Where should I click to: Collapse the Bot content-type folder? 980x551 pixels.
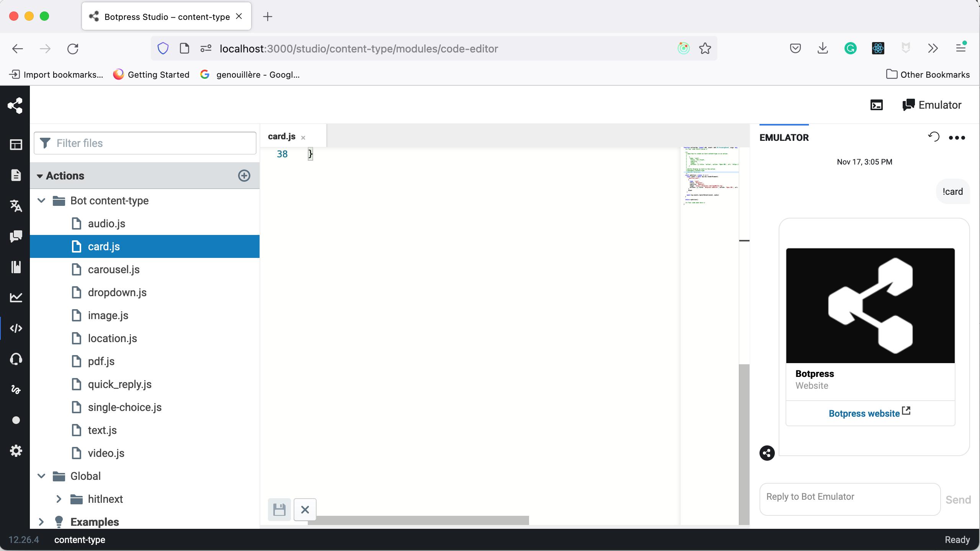(x=41, y=201)
